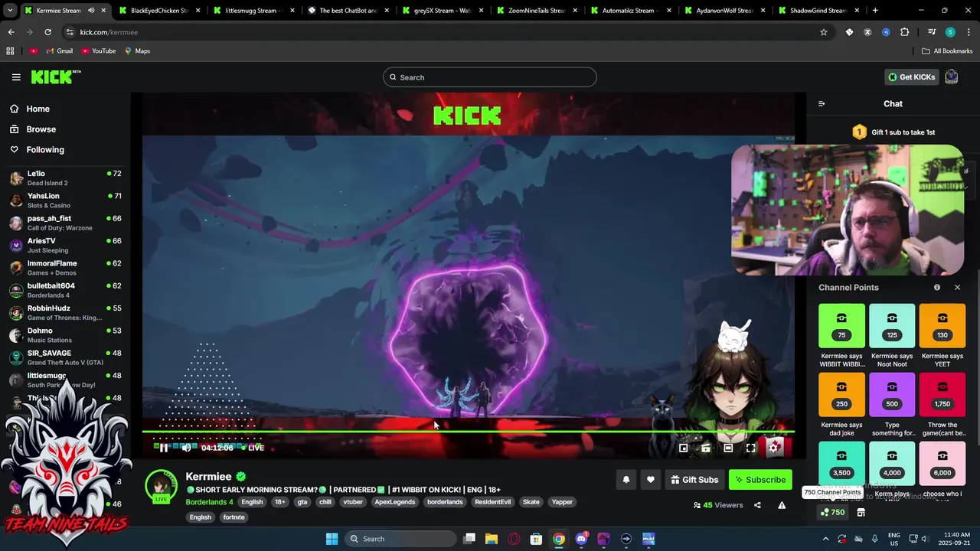The width and height of the screenshot is (980, 551).
Task: Click Gift Subs button
Action: coord(694,480)
